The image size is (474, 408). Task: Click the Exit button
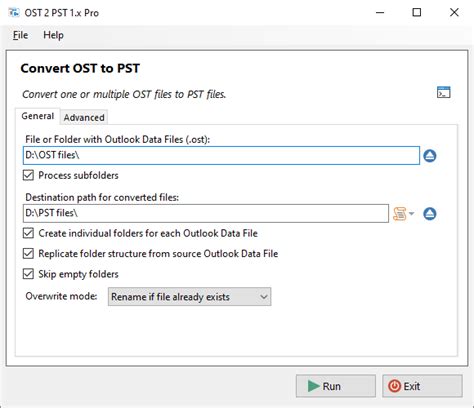(x=422, y=386)
